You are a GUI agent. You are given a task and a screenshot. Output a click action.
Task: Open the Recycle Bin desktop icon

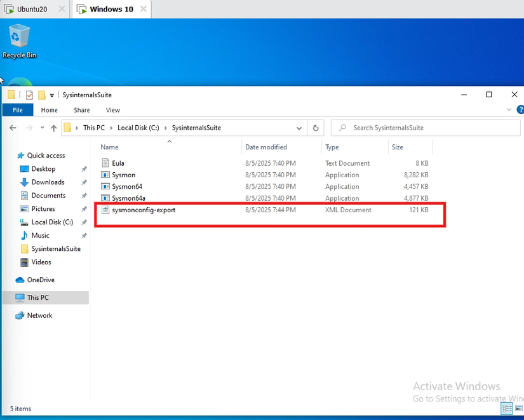19,41
